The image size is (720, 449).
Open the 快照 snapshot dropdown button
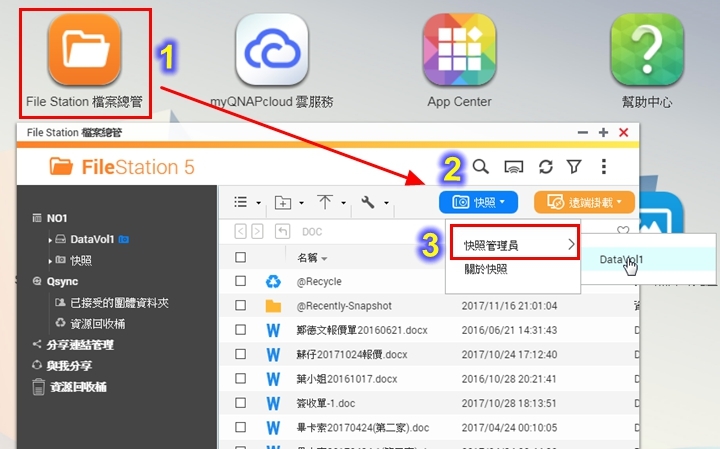478,202
